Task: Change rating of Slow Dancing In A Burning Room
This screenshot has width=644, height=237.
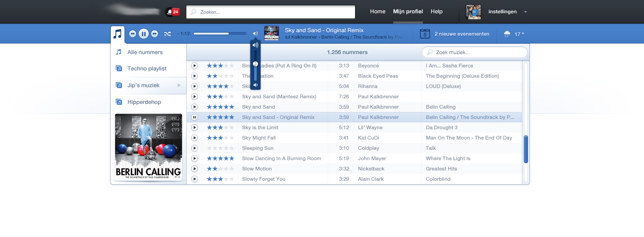Action: click(x=221, y=158)
